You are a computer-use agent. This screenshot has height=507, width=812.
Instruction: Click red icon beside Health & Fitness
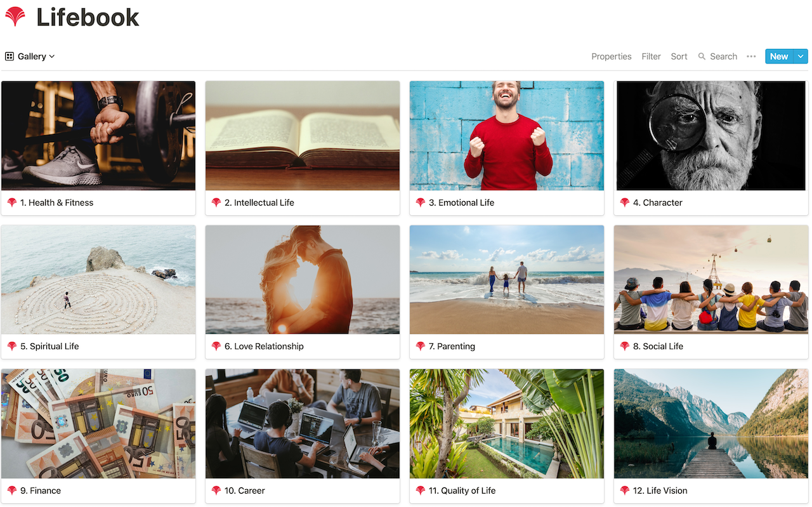(x=12, y=202)
